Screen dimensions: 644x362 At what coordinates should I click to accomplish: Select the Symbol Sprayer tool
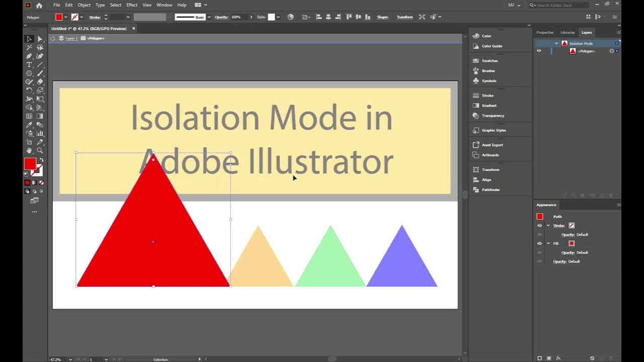coord(29,133)
